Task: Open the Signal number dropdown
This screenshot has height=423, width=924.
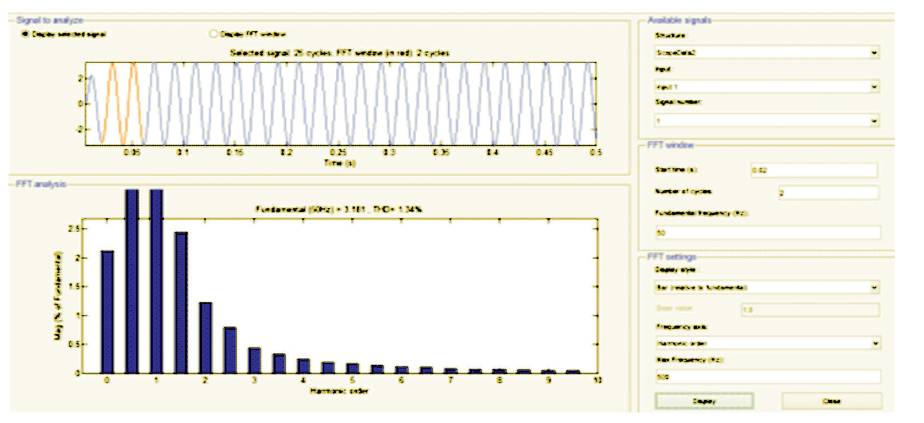Action: coord(767,121)
